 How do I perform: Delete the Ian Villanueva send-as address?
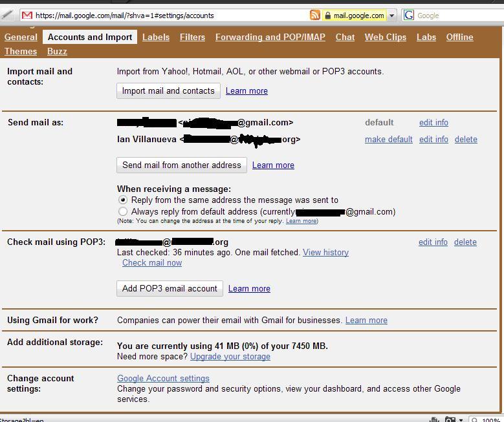coord(466,139)
